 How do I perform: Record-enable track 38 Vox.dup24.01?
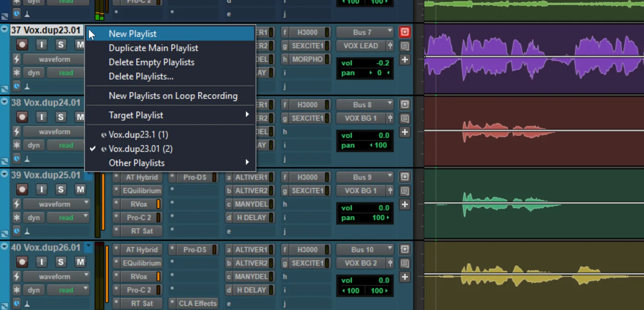coord(22,117)
